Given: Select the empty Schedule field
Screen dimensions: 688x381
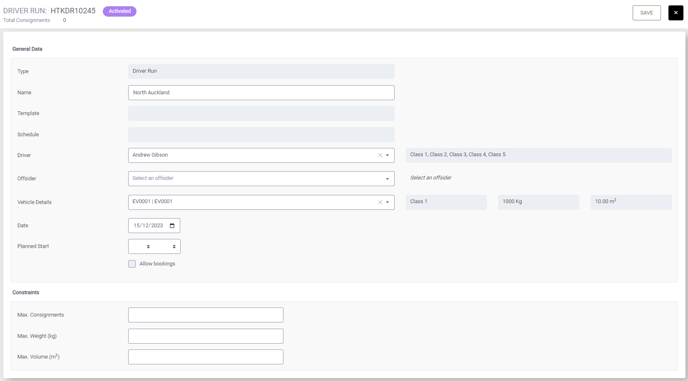Looking at the screenshot, I should (261, 134).
